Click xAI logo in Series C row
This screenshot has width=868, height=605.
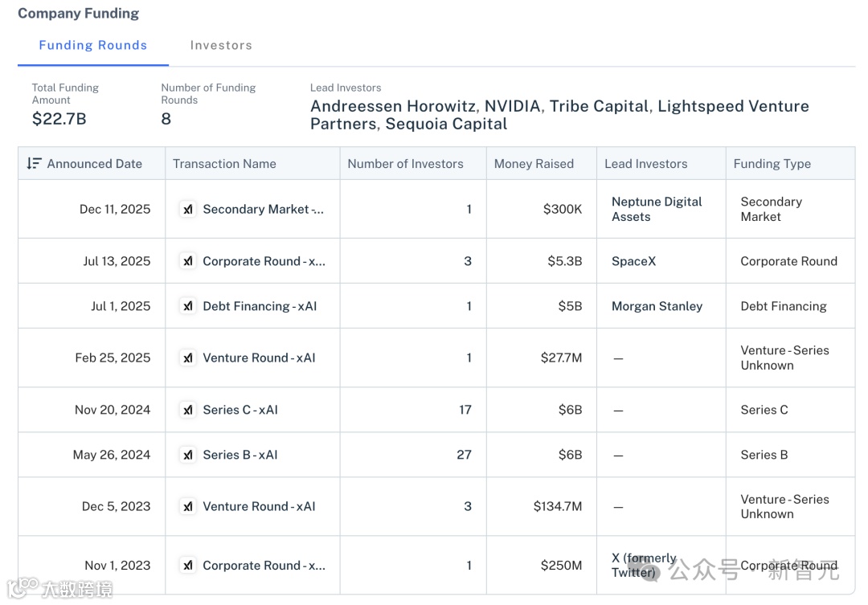click(188, 410)
